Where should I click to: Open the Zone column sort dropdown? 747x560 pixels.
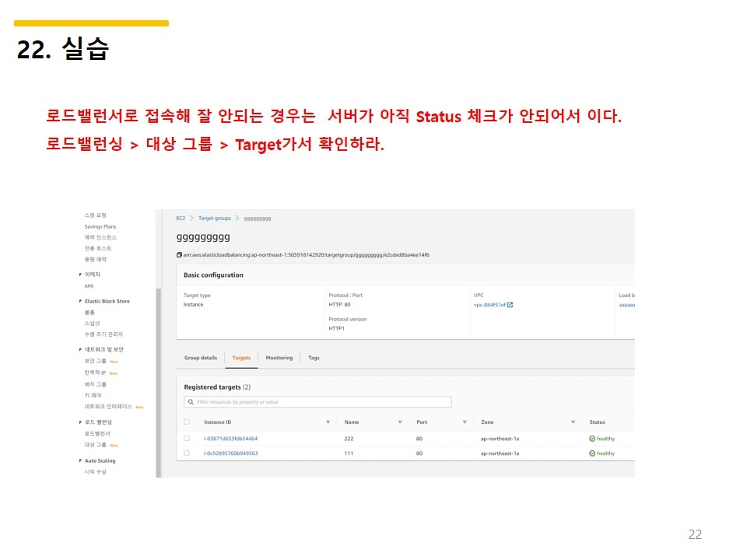(572, 422)
